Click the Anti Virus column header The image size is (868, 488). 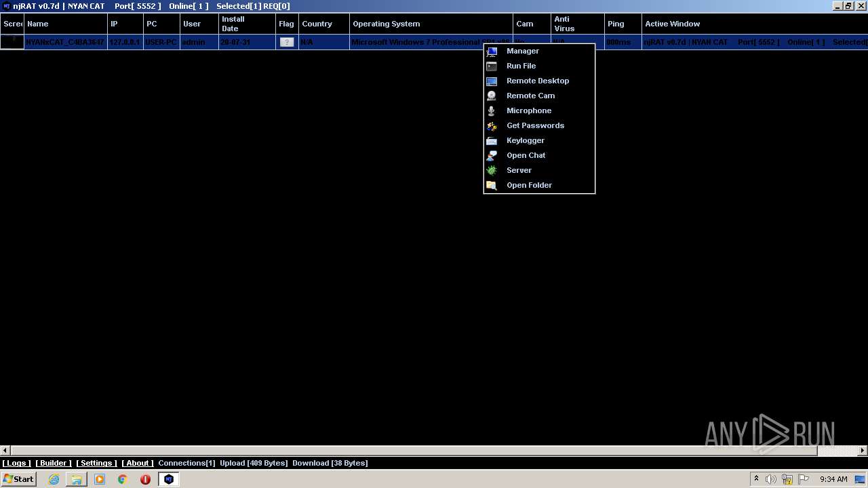(577, 24)
